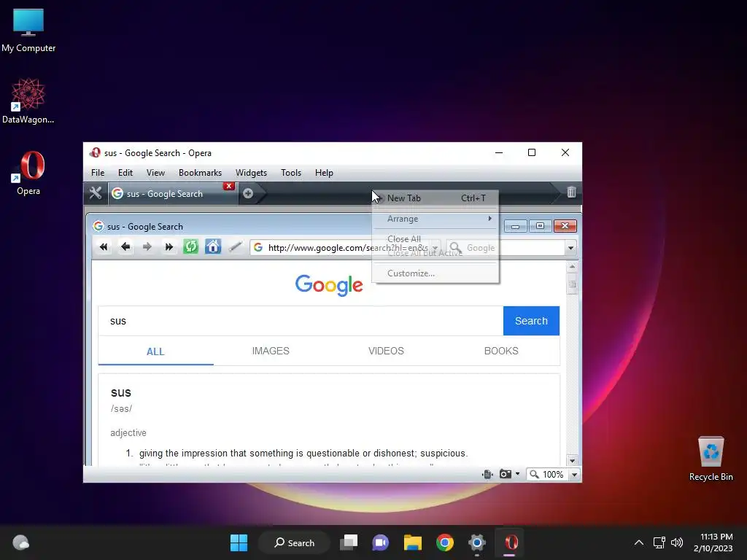The image size is (747, 560).
Task: Open the Bookmarks menu
Action: click(x=200, y=173)
